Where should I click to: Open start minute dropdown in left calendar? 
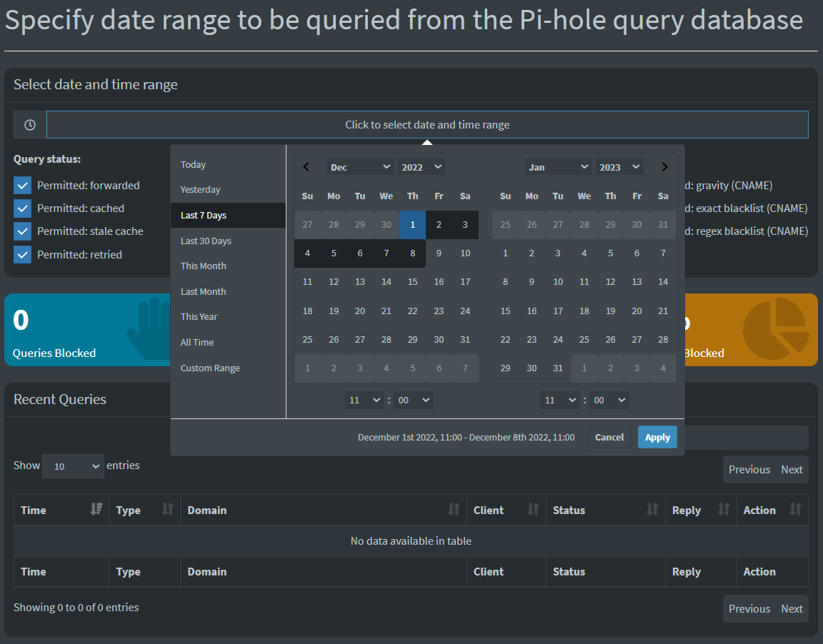(414, 400)
